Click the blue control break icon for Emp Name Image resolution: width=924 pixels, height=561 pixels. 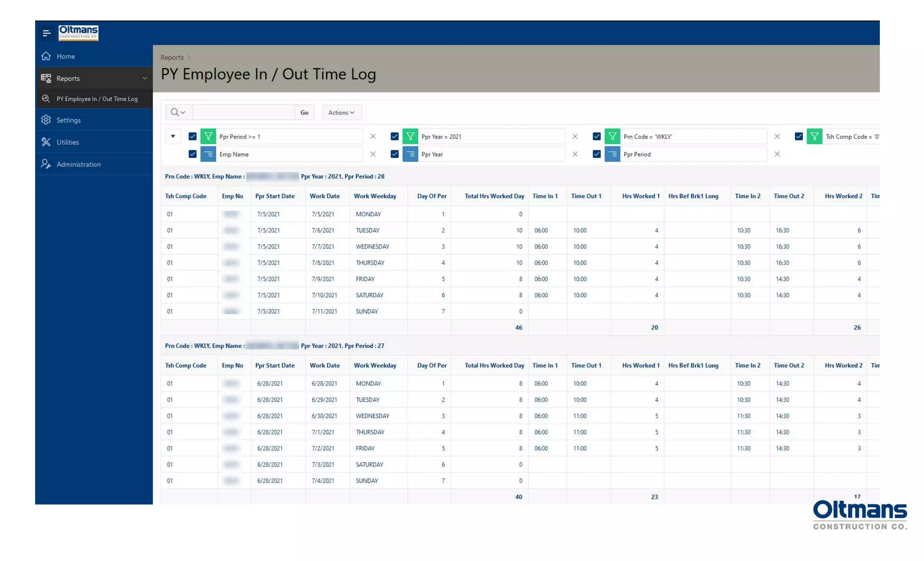pyautogui.click(x=208, y=154)
